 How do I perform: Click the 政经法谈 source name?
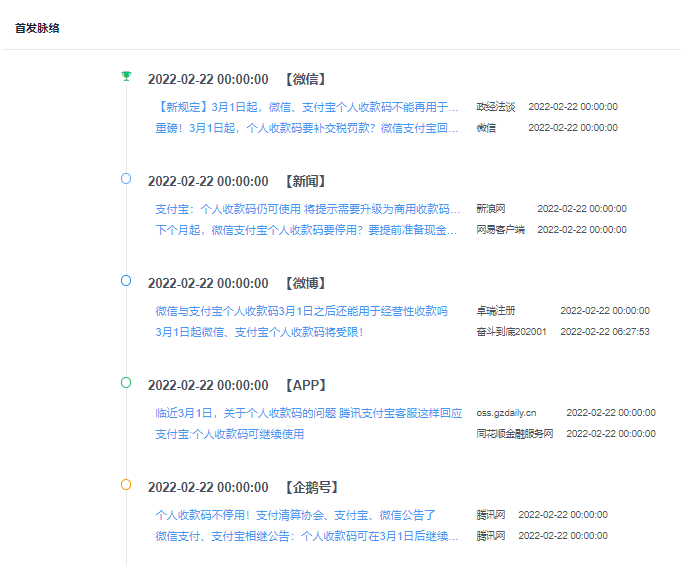pos(495,106)
